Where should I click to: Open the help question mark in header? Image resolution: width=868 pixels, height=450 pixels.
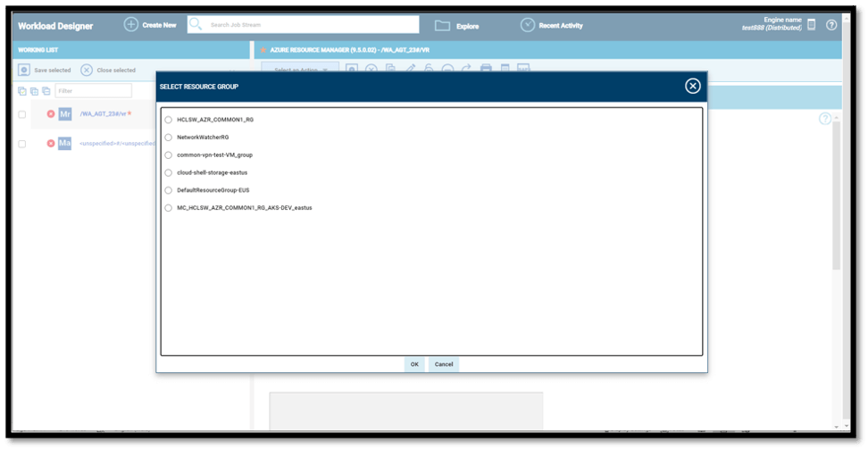(x=831, y=25)
